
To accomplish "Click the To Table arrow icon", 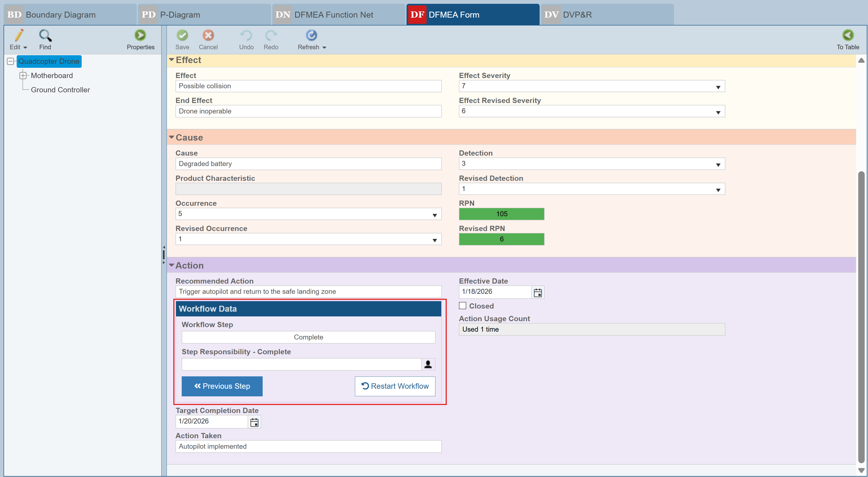I will [x=848, y=35].
